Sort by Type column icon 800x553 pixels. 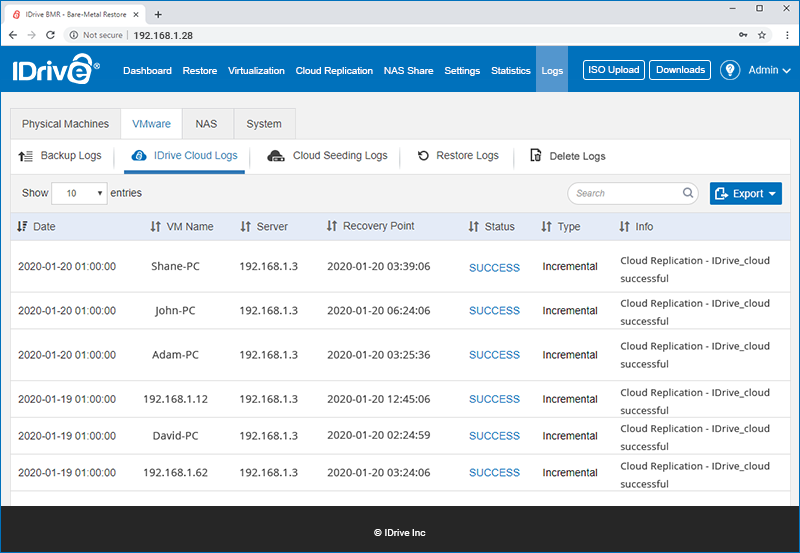click(x=546, y=227)
